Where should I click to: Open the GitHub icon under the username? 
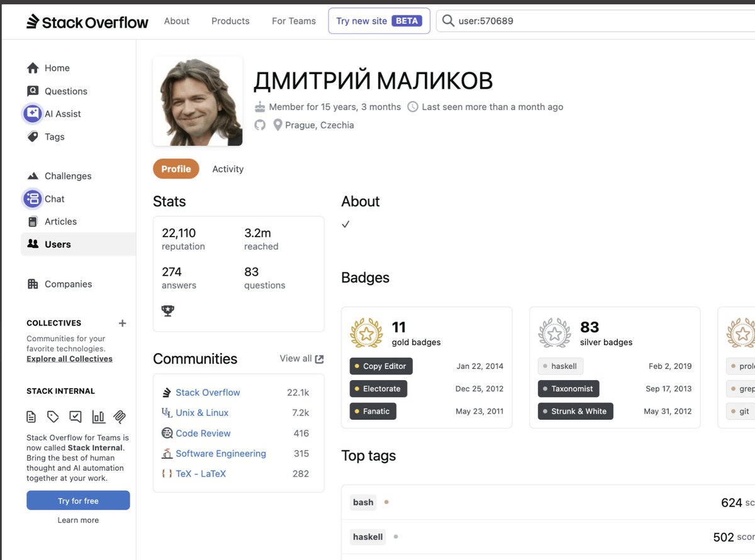260,125
